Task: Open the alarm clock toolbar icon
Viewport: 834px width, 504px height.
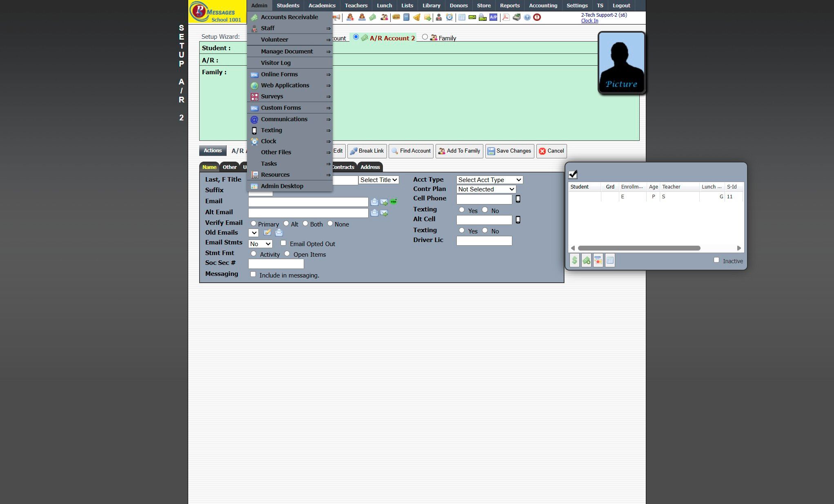Action: tap(449, 17)
